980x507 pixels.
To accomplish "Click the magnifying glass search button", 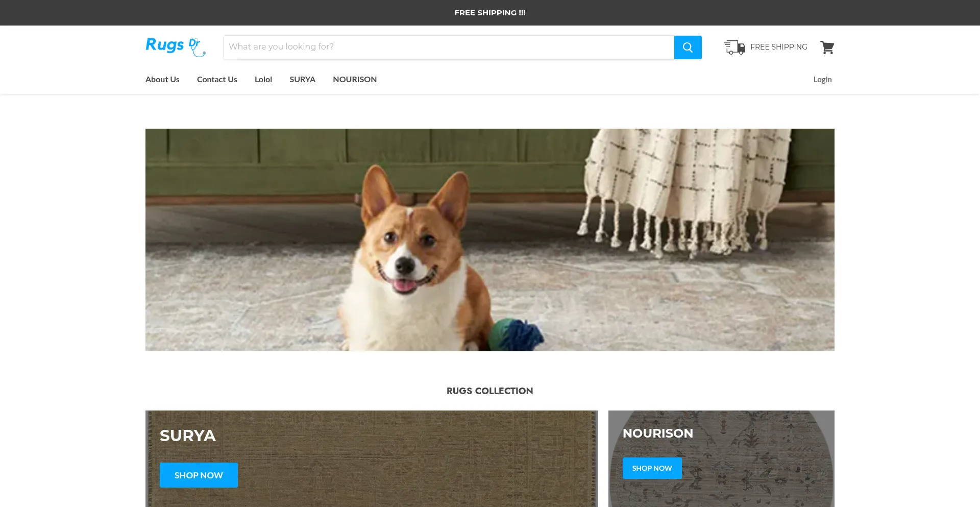I will tap(688, 47).
